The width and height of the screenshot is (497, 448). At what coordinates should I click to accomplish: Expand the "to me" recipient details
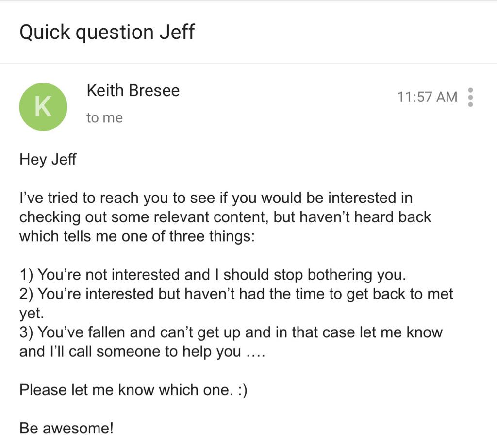click(104, 118)
